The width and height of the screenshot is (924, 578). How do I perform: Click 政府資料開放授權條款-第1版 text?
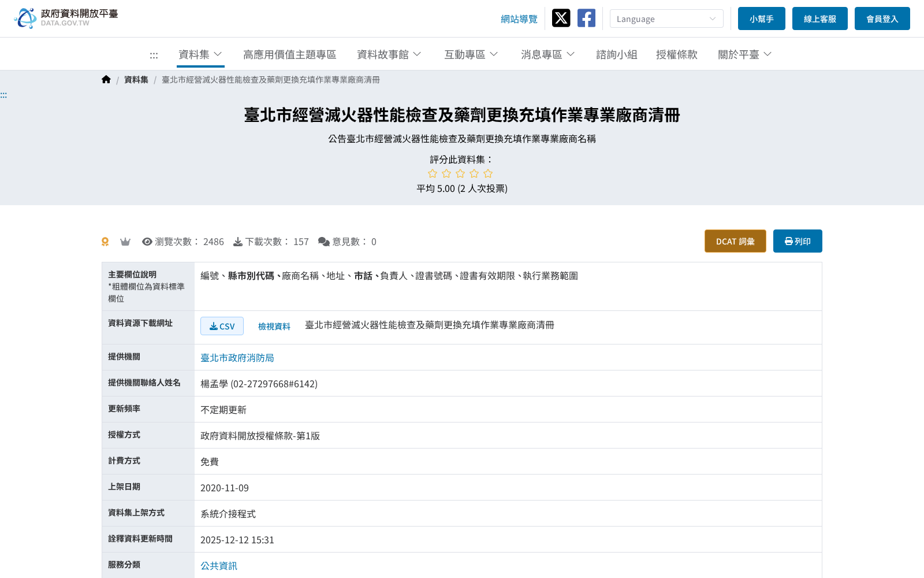(x=260, y=436)
